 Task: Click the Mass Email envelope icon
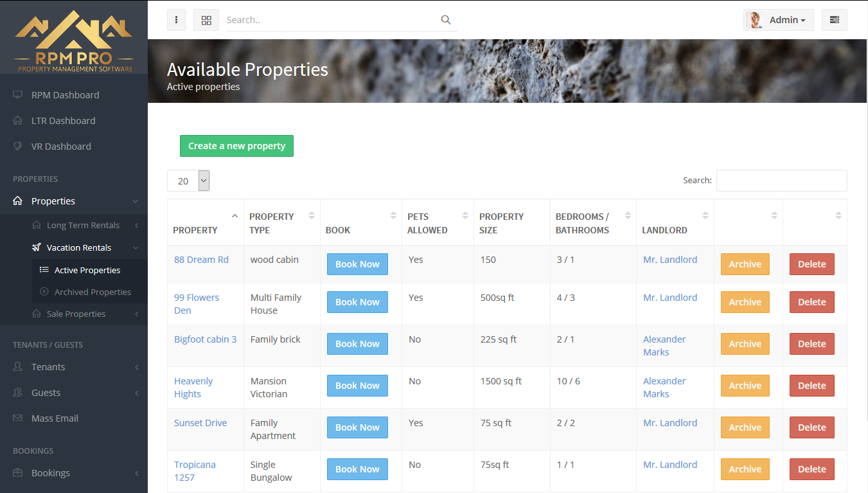pos(18,418)
